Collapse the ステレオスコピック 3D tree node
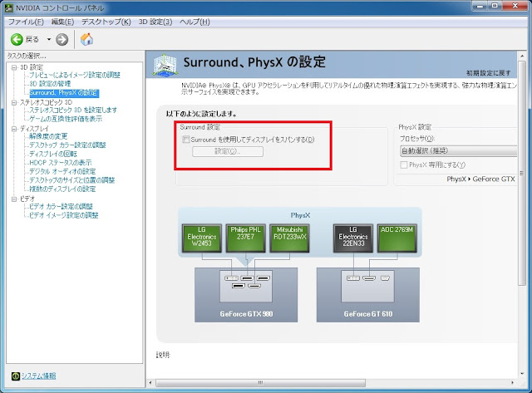The width and height of the screenshot is (532, 393). coord(14,102)
